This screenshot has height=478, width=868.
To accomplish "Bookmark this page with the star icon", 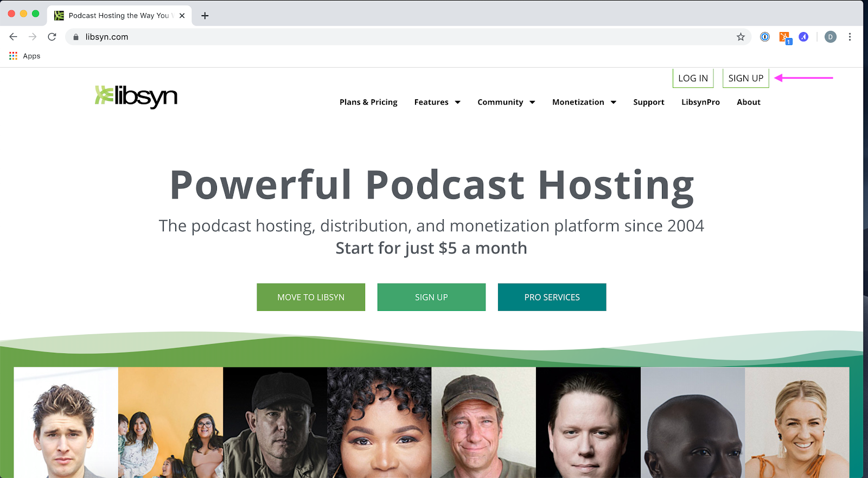I will tap(741, 37).
